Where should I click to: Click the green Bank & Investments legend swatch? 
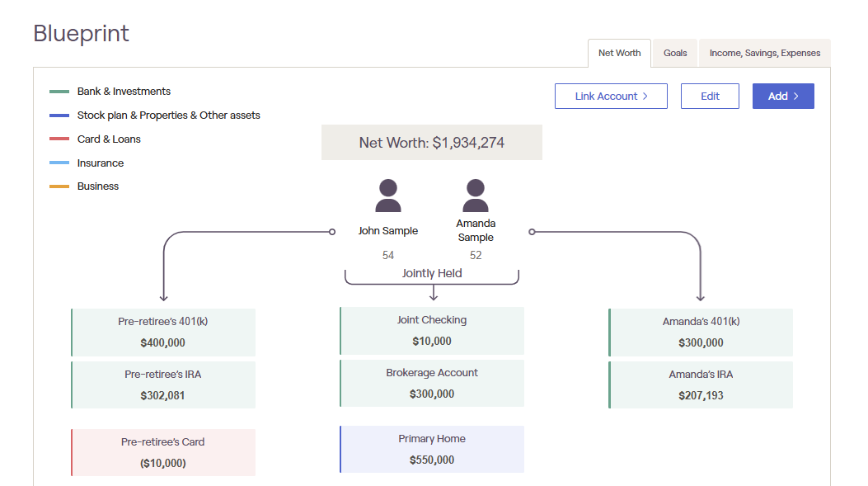59,92
